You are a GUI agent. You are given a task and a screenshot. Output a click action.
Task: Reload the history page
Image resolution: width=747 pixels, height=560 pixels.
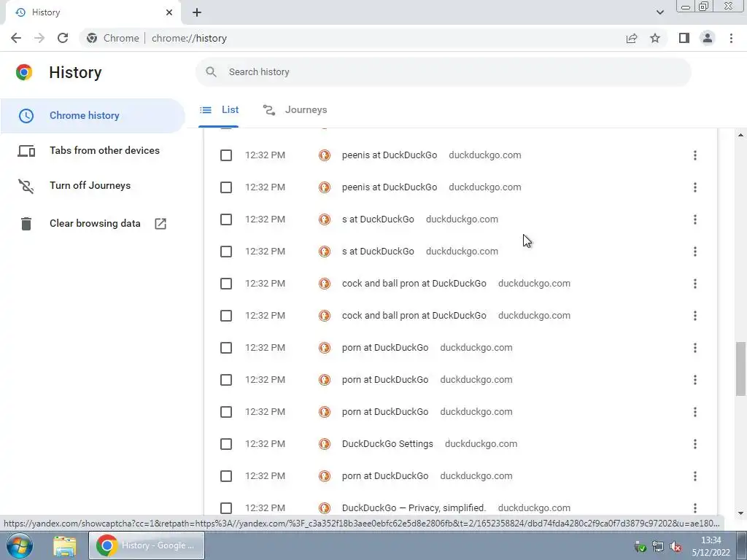point(63,38)
